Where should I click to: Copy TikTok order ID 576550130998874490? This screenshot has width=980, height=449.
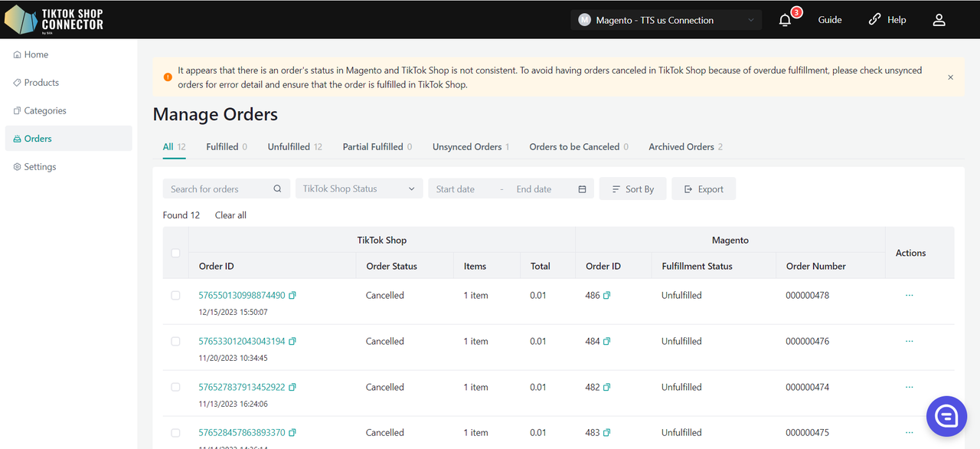coord(292,296)
